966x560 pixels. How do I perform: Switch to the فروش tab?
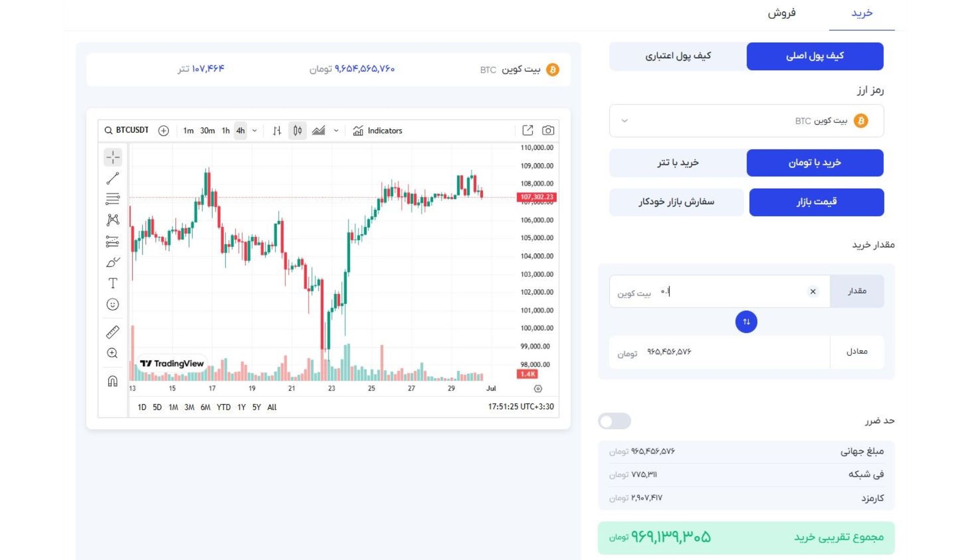point(781,13)
